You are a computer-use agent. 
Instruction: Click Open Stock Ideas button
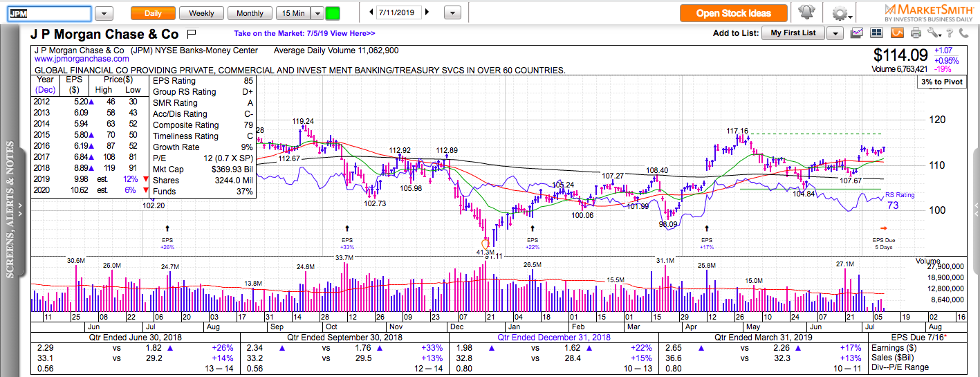[x=734, y=12]
